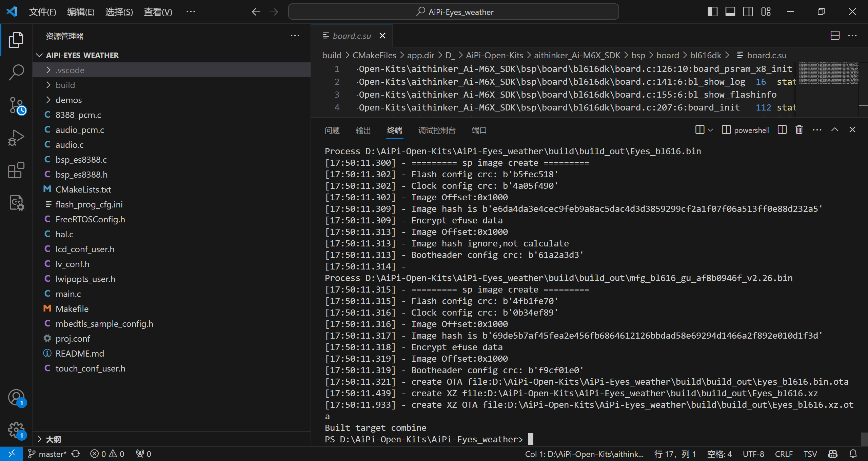Open the Manage settings gear
Screen dimensions: 868x461
[x=16, y=430]
